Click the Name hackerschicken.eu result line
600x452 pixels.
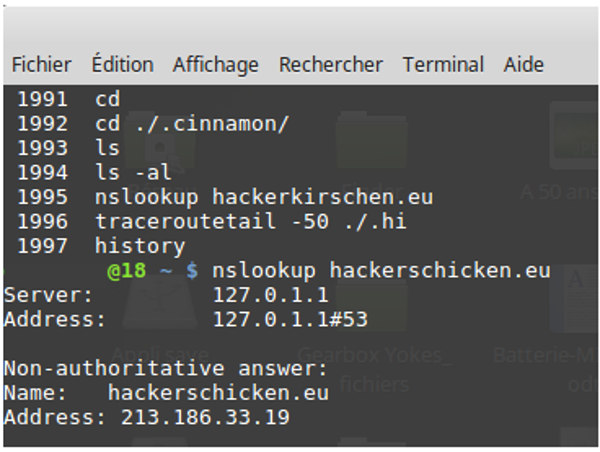pyautogui.click(x=166, y=393)
